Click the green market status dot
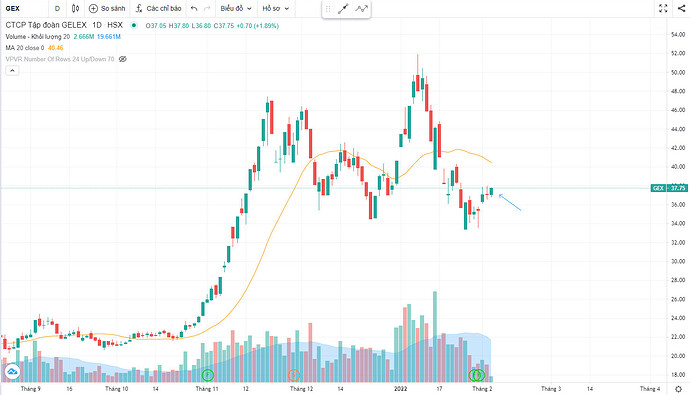The height and width of the screenshot is (395, 690). coord(134,26)
